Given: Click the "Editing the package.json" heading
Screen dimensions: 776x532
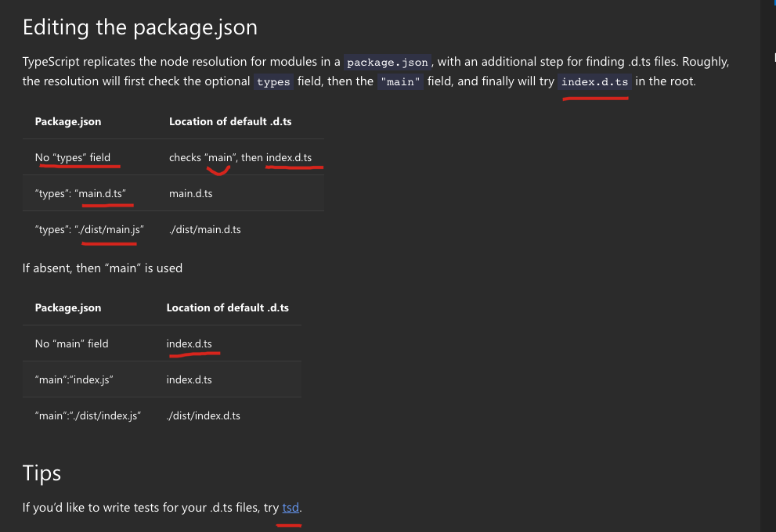Looking at the screenshot, I should click(x=140, y=27).
